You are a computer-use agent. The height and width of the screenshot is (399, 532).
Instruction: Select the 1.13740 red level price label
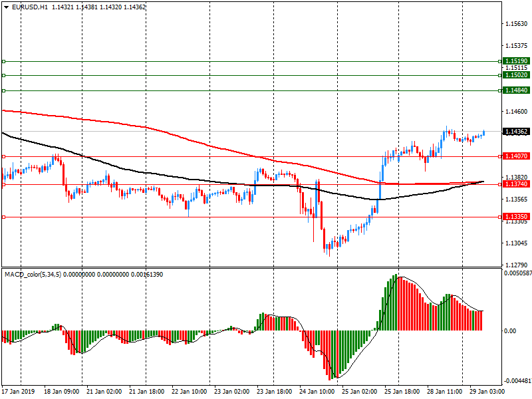[x=517, y=184]
